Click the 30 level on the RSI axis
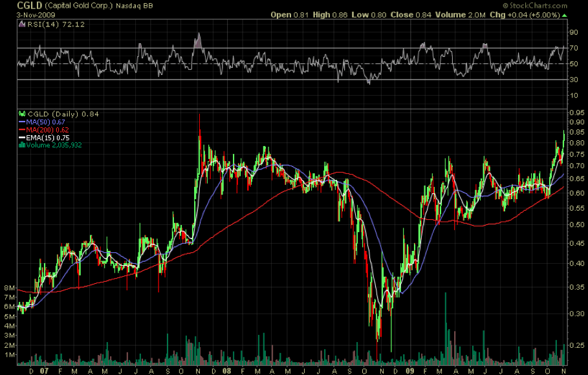 (x=574, y=80)
